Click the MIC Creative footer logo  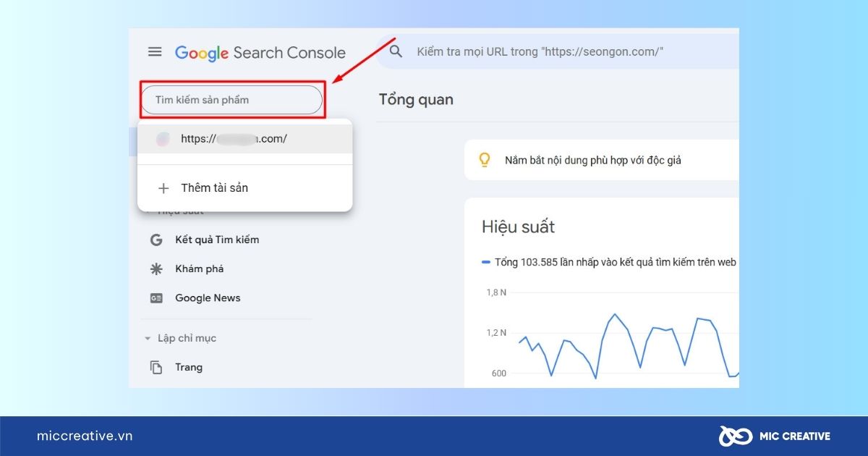[774, 436]
